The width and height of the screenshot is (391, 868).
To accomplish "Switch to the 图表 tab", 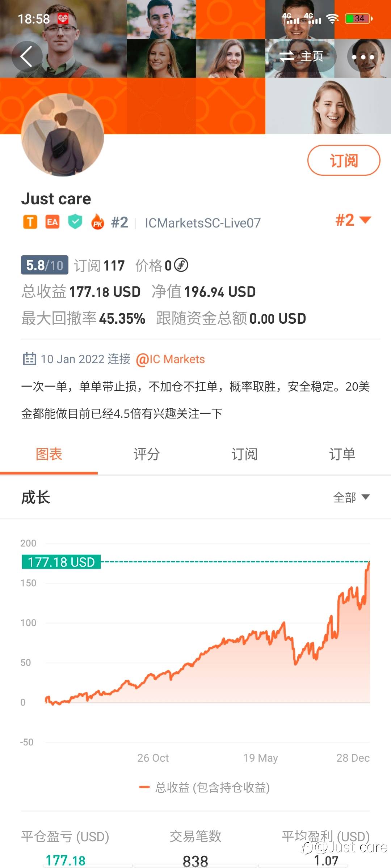I will 49,454.
